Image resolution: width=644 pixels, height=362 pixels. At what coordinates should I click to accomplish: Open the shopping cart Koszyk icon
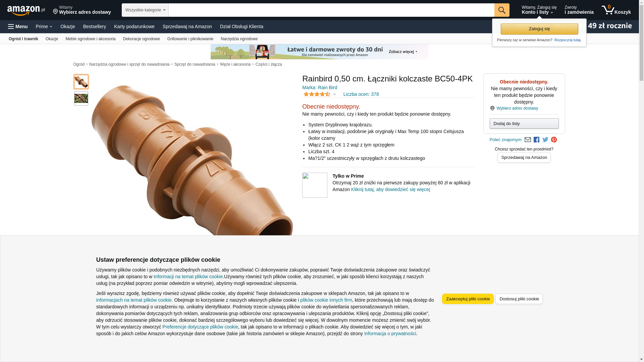pos(616,10)
